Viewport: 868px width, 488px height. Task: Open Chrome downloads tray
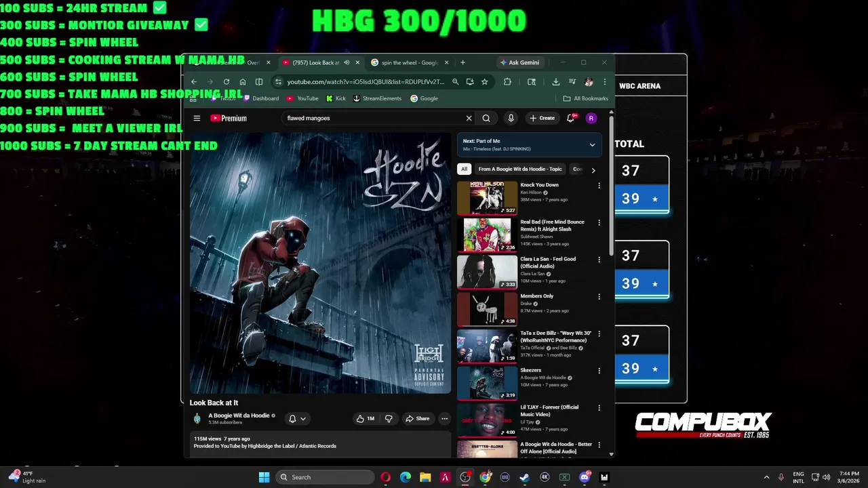point(555,82)
